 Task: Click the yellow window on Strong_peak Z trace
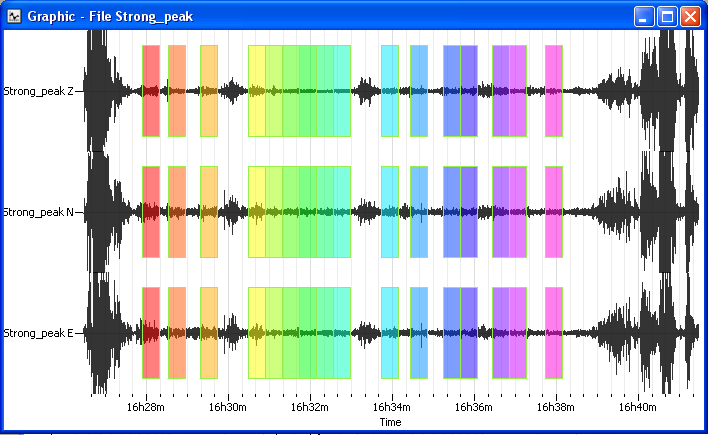(x=256, y=91)
